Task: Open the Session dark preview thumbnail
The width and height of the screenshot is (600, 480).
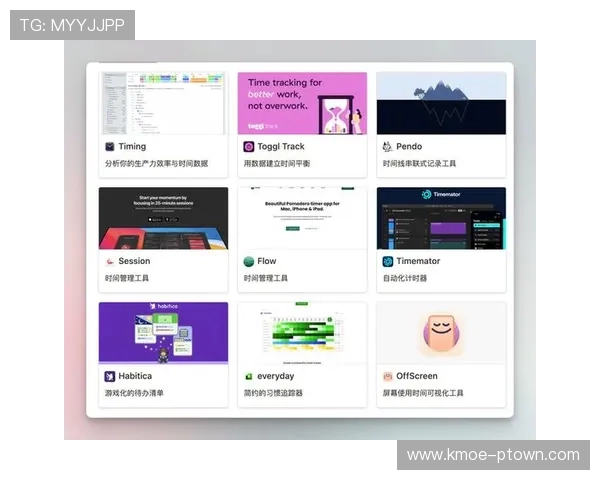Action: 163,218
